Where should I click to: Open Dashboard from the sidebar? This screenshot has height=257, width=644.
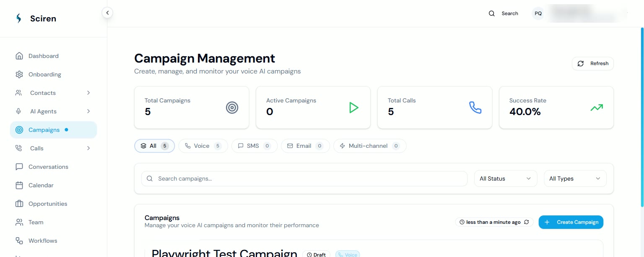pyautogui.click(x=54, y=56)
